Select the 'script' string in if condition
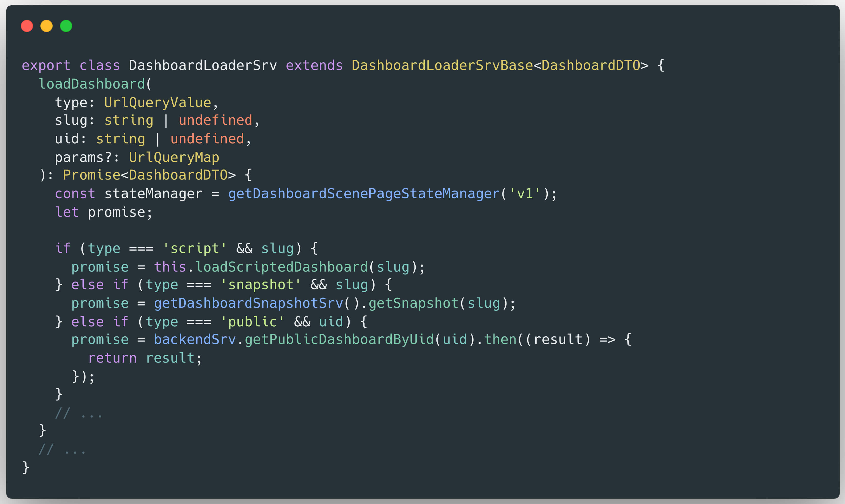 tap(195, 248)
